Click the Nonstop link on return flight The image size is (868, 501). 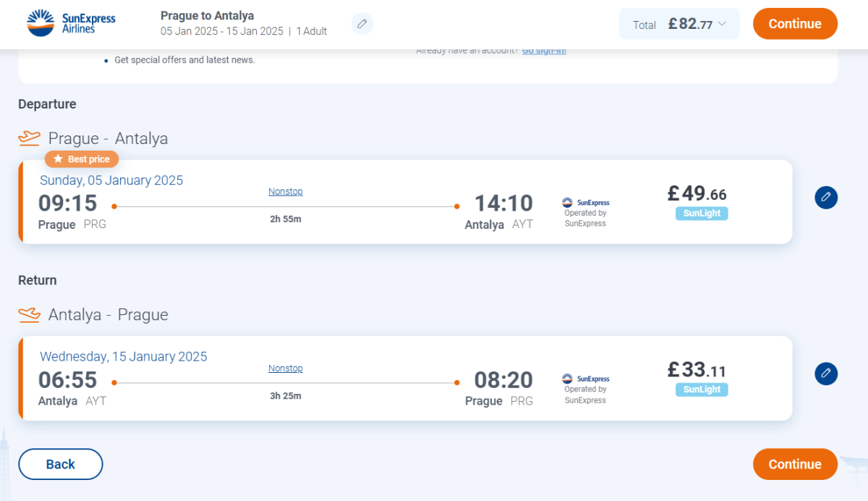(286, 369)
